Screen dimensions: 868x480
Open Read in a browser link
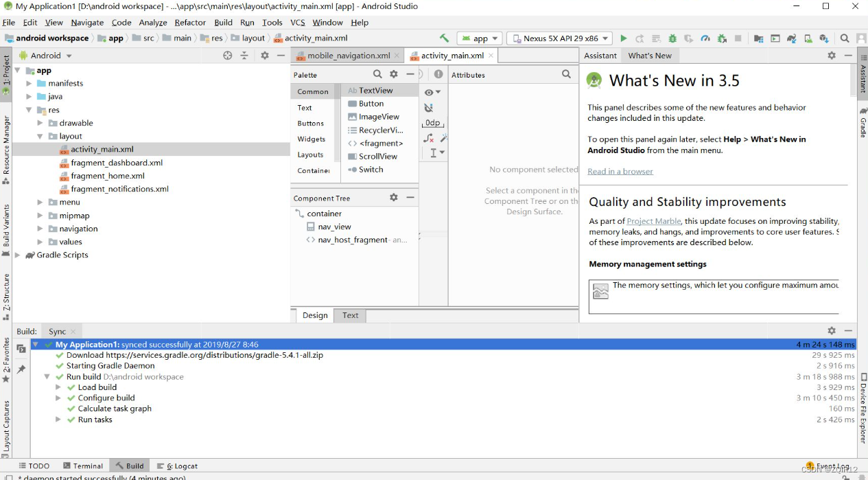pyautogui.click(x=620, y=171)
